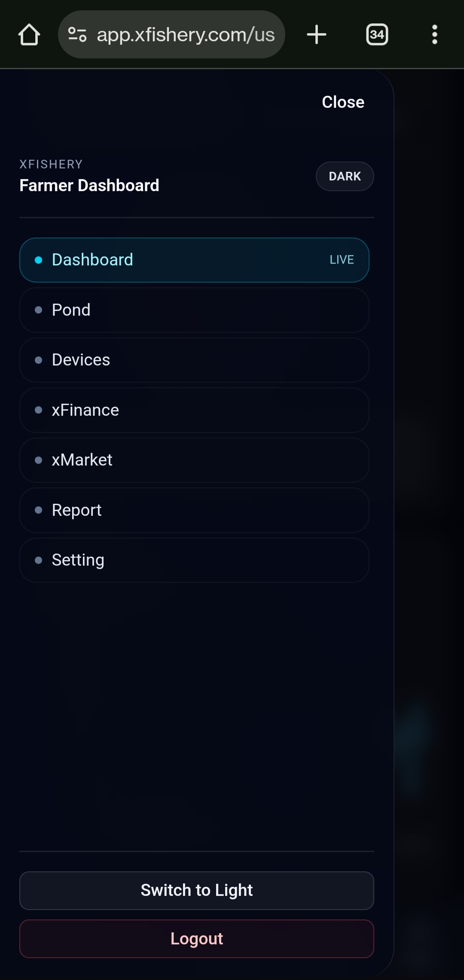Select xMarket from the navigation menu
The width and height of the screenshot is (464, 980).
tap(194, 460)
